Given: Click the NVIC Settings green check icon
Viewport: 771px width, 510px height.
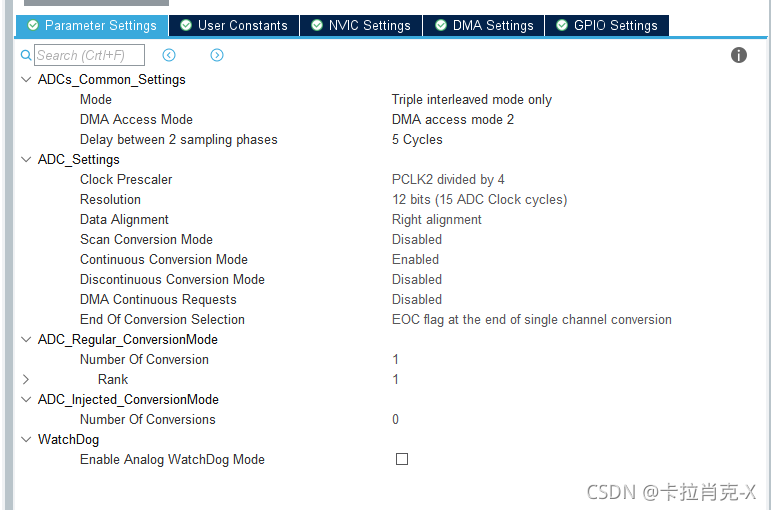Looking at the screenshot, I should coord(317,25).
